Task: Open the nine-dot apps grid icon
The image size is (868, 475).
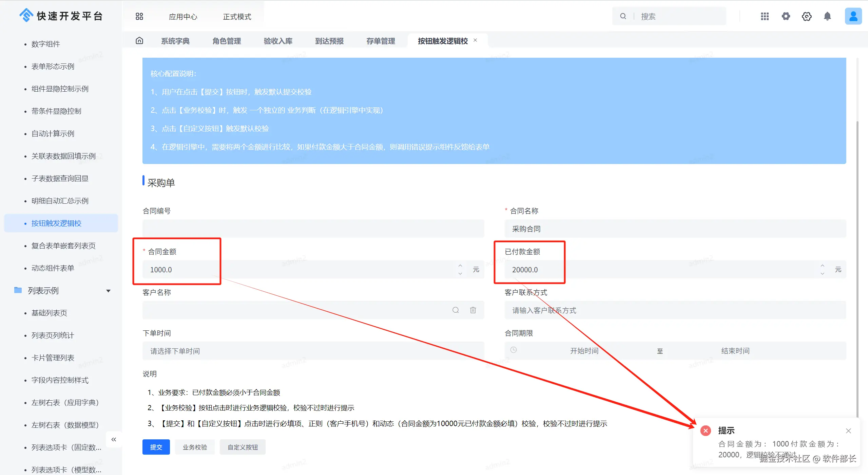Action: [765, 16]
